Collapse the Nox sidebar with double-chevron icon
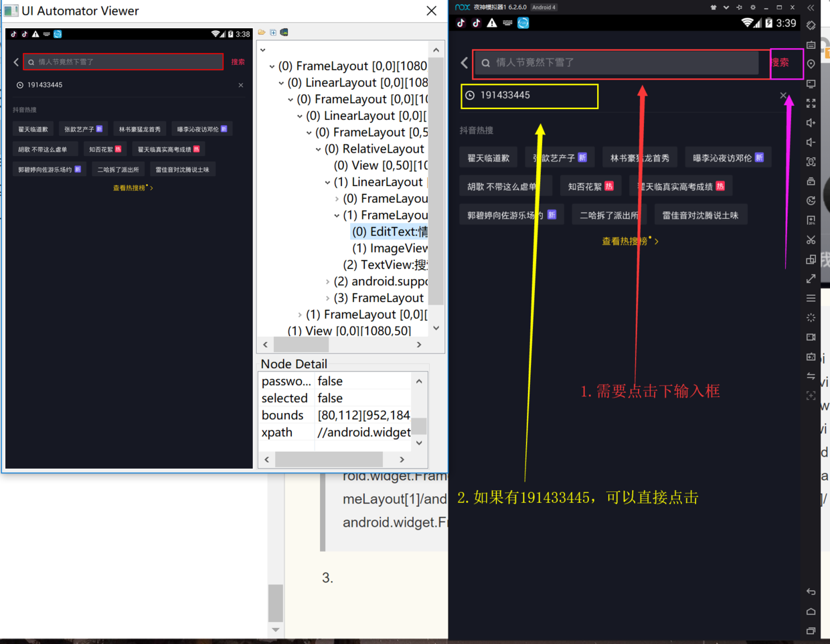Screen dimensions: 830x644 (x=811, y=7)
